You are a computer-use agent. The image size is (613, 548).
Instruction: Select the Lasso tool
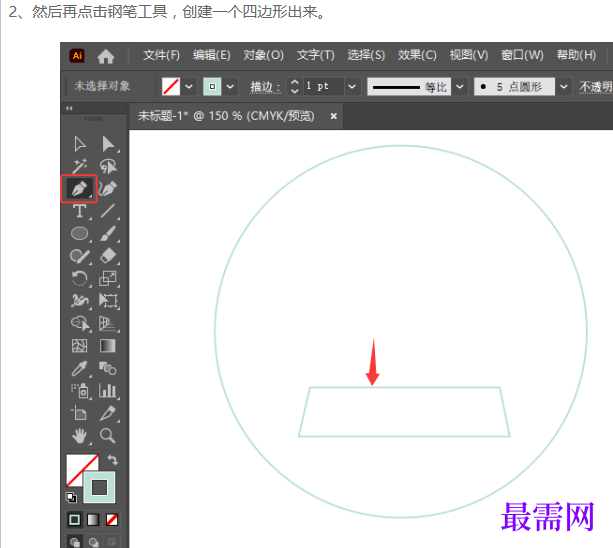[108, 166]
